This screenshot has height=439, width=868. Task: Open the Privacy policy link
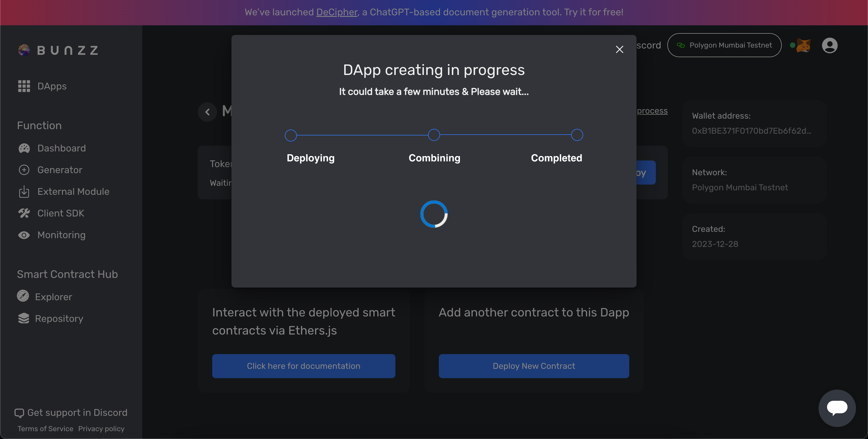pyautogui.click(x=101, y=428)
